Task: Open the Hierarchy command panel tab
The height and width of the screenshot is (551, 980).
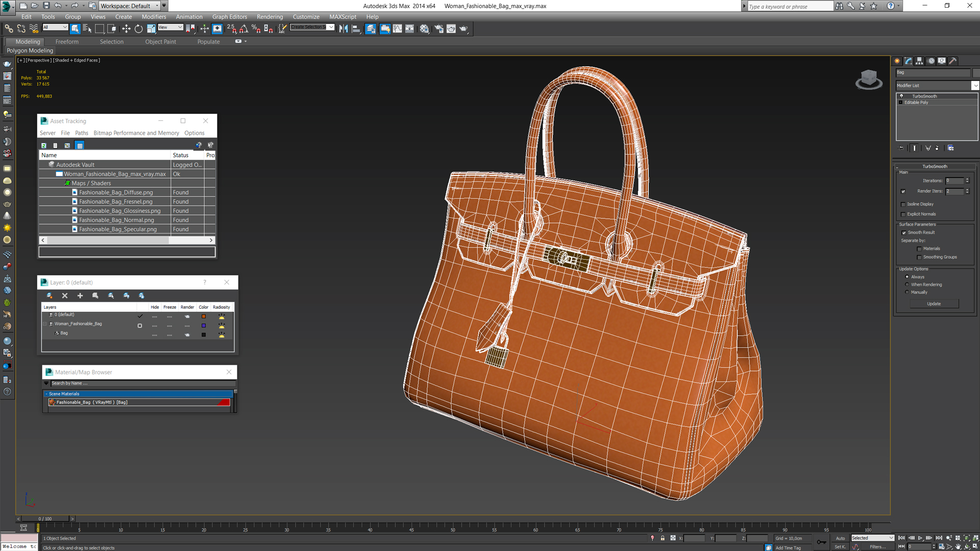Action: click(919, 61)
